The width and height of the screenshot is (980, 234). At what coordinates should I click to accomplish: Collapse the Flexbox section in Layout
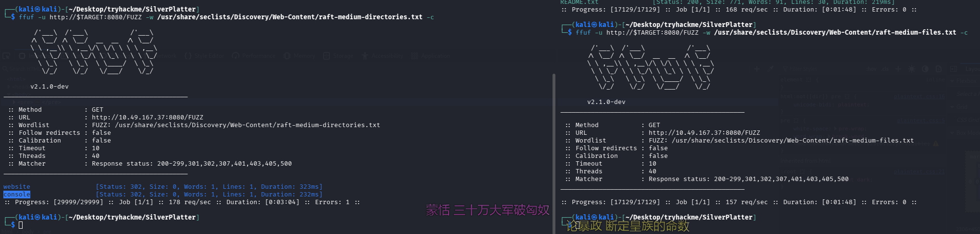point(953,81)
